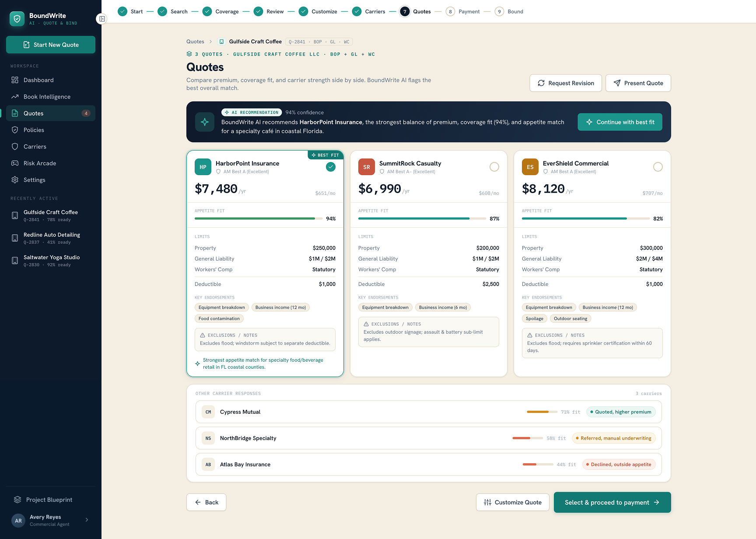The width and height of the screenshot is (756, 539).
Task: Click the Project Blueprint layers icon
Action: tap(17, 500)
